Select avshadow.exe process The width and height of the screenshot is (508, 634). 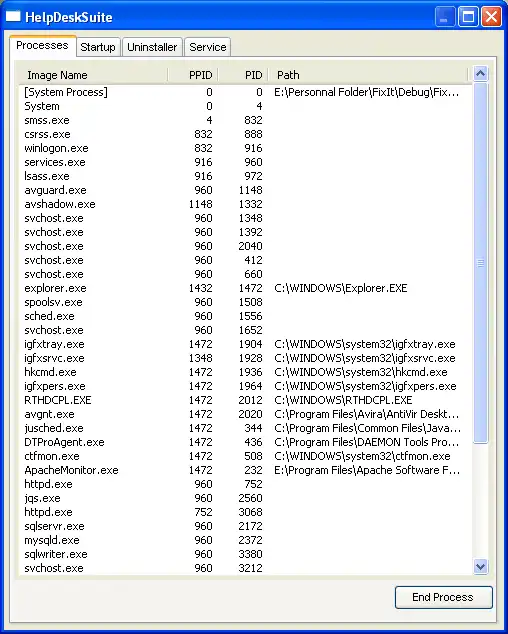[x=245, y=204]
